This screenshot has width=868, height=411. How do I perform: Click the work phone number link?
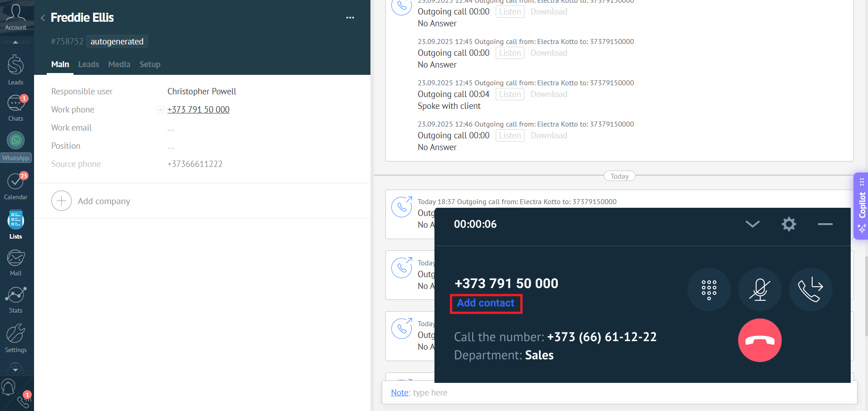pyautogui.click(x=198, y=110)
